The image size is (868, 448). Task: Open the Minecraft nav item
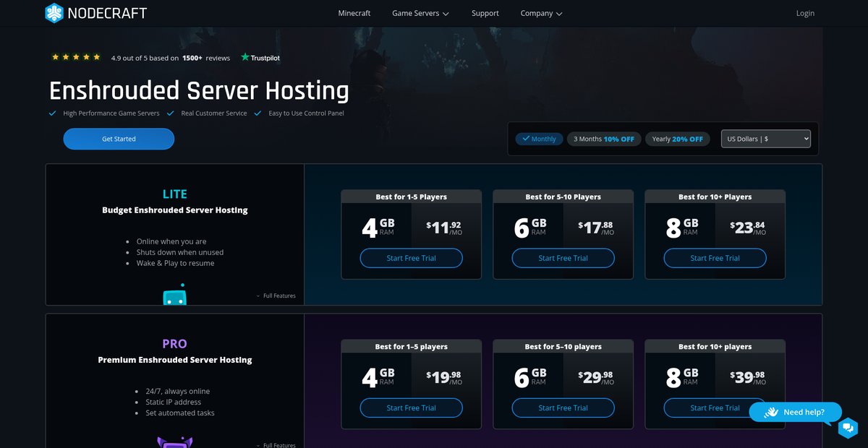(354, 13)
